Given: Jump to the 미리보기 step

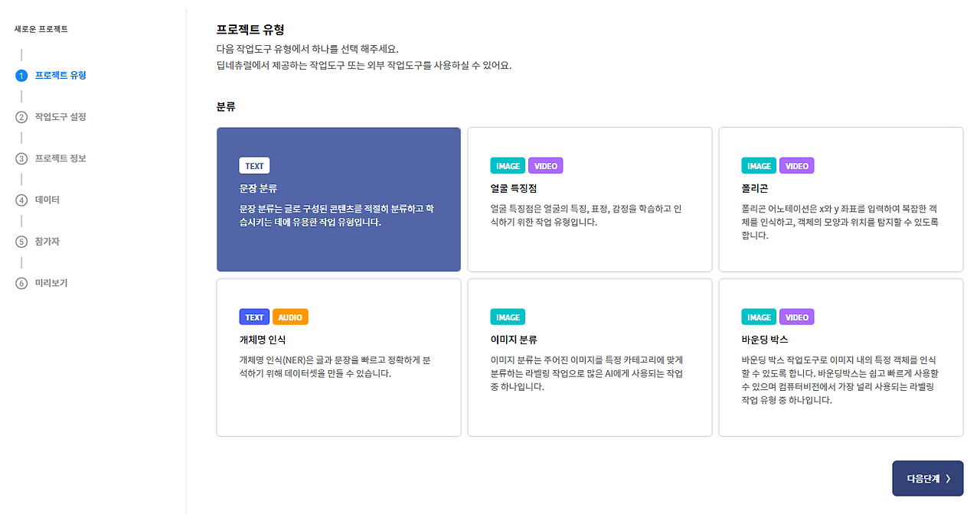Looking at the screenshot, I should [x=51, y=283].
